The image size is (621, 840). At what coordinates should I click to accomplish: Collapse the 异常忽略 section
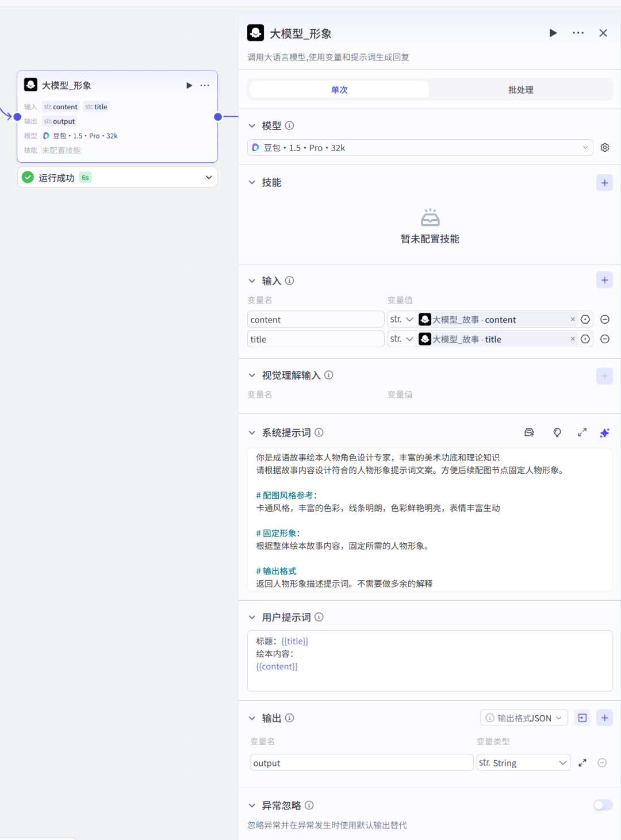pyautogui.click(x=252, y=806)
